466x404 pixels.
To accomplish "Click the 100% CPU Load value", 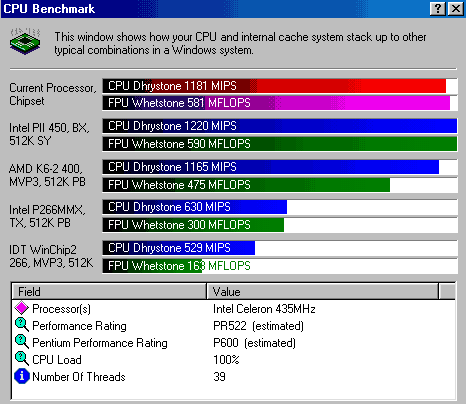I will 226,360.
